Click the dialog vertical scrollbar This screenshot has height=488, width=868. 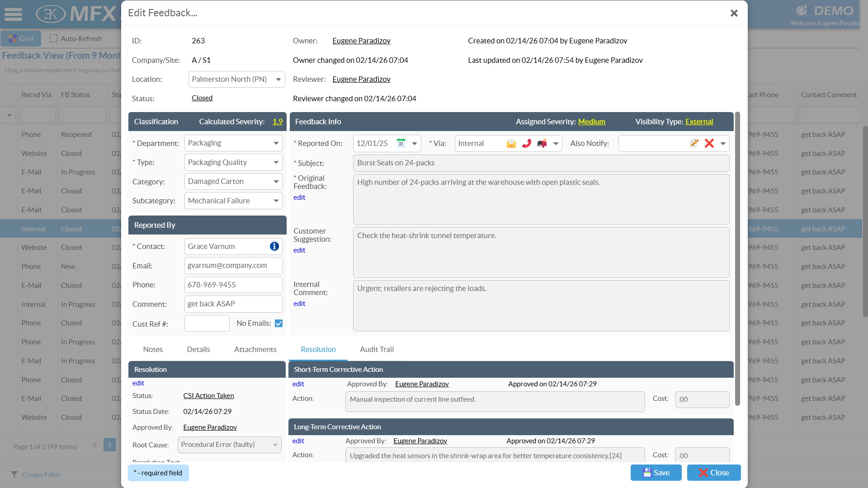click(738, 259)
